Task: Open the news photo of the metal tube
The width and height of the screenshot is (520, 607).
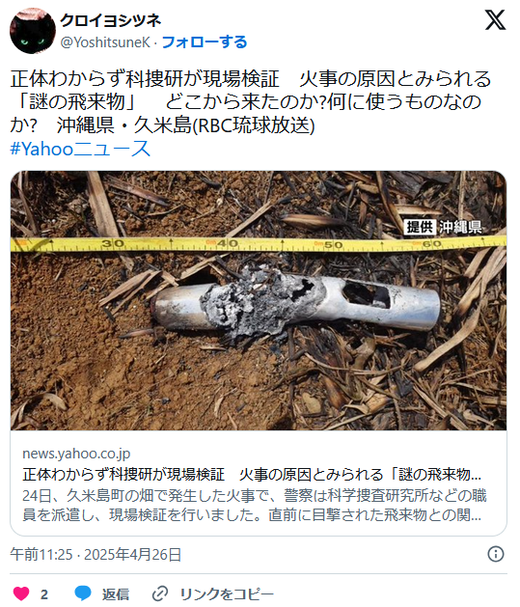Action: [258, 300]
